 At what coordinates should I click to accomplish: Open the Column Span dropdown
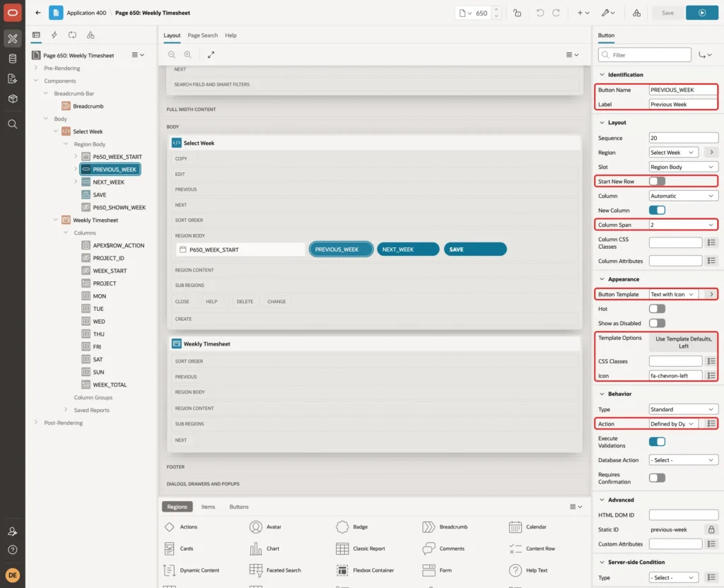tap(684, 225)
